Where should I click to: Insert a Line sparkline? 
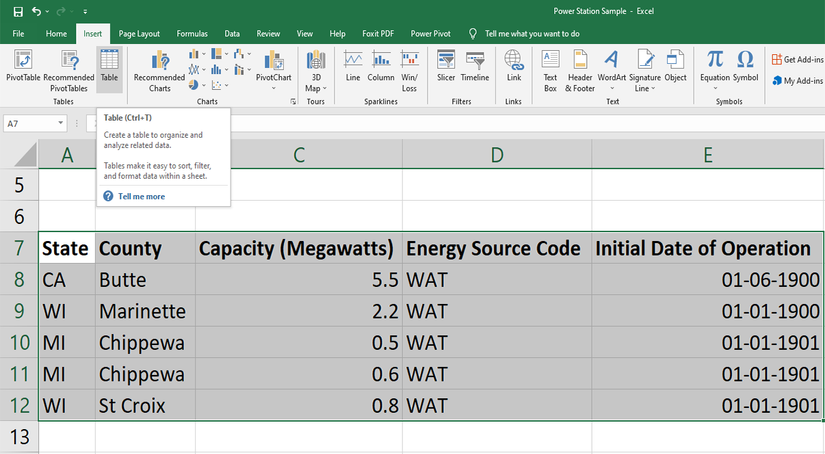pyautogui.click(x=353, y=66)
